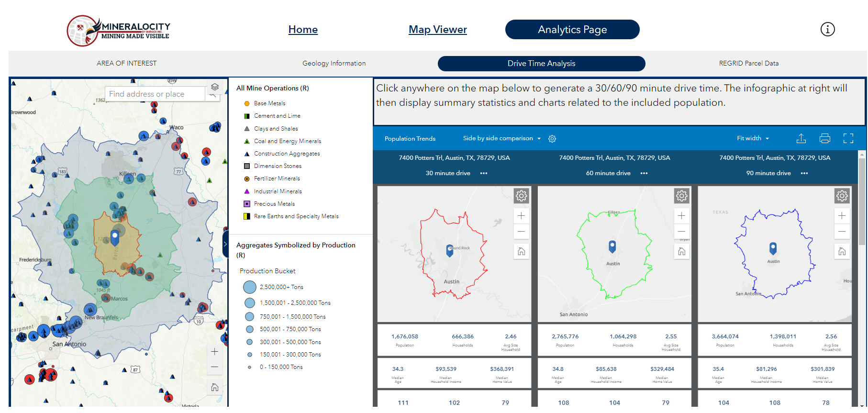Select the REGRID Parcel Data tab
868x413 pixels.
click(748, 63)
